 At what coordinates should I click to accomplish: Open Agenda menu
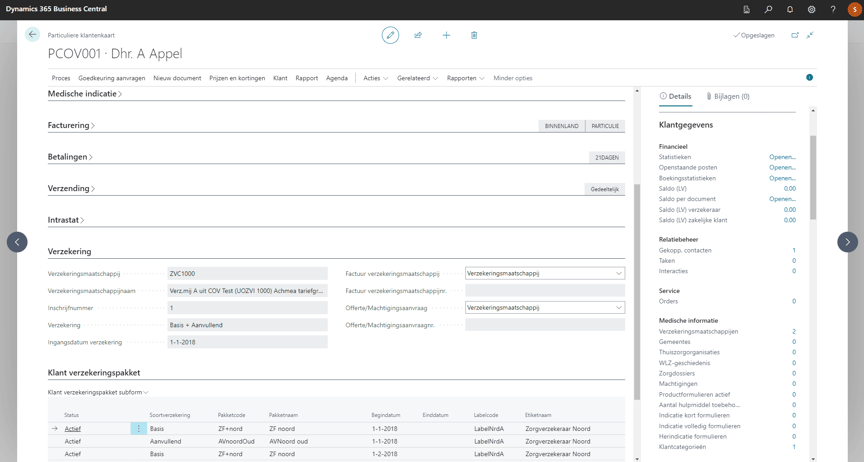pyautogui.click(x=337, y=78)
